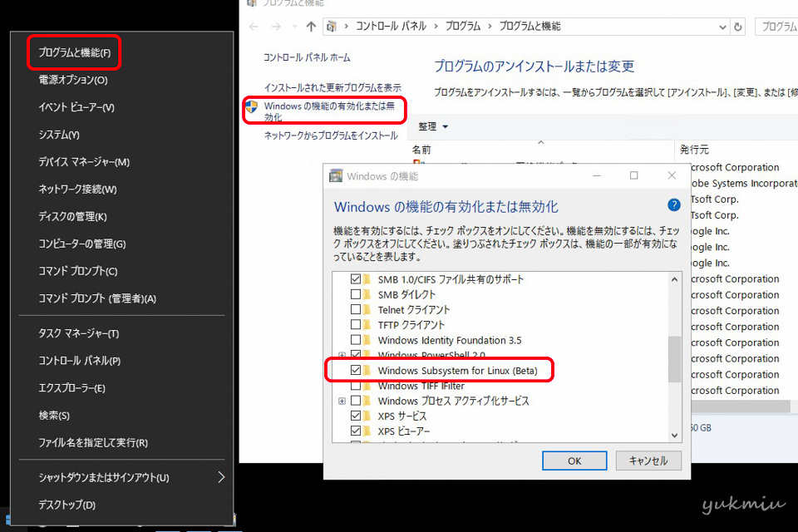Go back with the back arrow

(254, 27)
